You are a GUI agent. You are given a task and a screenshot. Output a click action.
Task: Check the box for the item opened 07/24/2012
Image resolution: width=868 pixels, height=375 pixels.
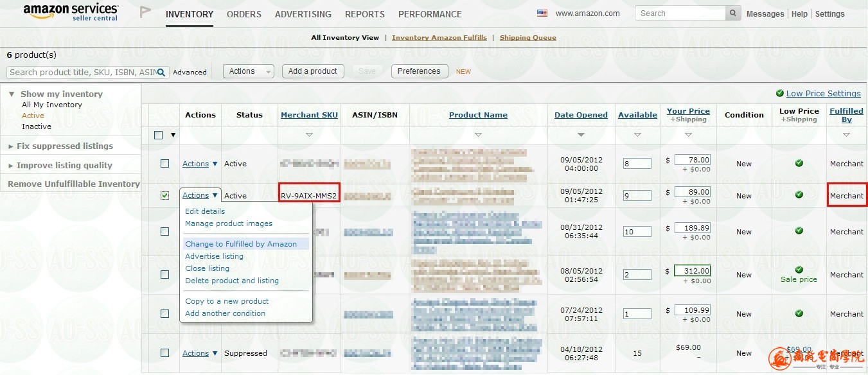pos(164,313)
